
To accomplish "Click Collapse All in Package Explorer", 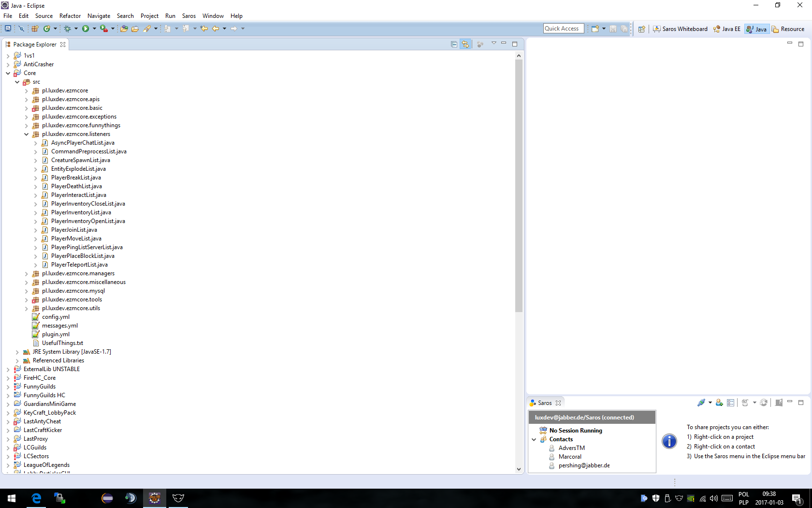I will coord(454,44).
